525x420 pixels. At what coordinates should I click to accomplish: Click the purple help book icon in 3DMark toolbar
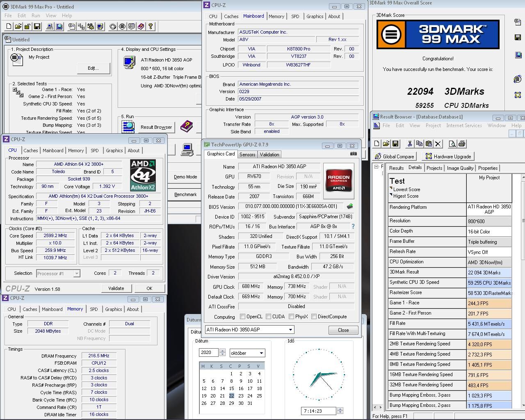click(141, 26)
